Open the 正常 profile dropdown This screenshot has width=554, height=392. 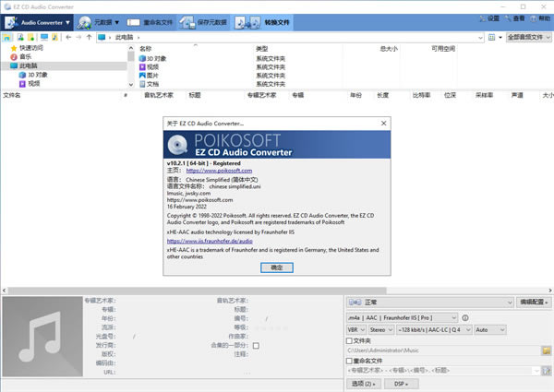point(430,303)
